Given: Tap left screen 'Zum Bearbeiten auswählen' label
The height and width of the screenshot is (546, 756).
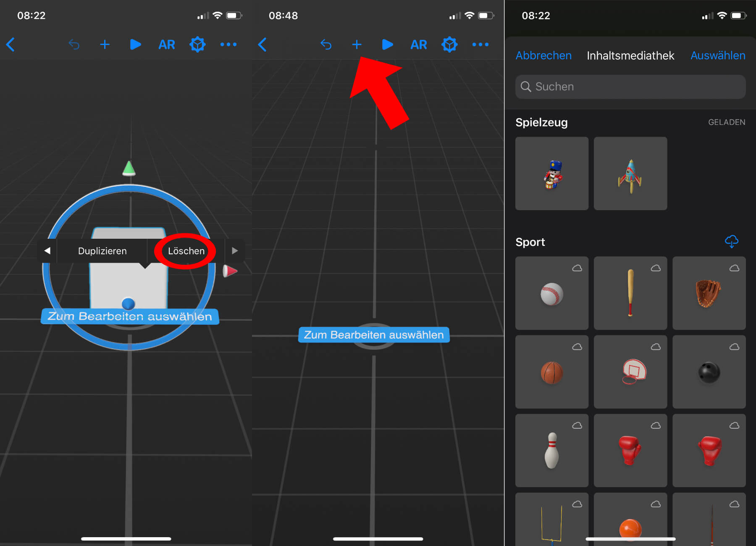Looking at the screenshot, I should point(130,316).
